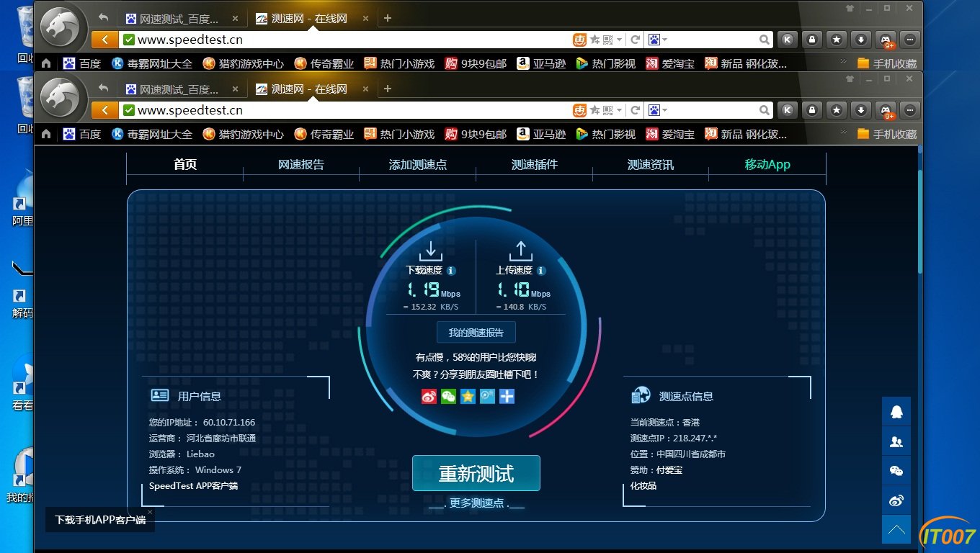The image size is (980, 553).
Task: Open the downloads arrow button in front window
Action: [x=860, y=110]
